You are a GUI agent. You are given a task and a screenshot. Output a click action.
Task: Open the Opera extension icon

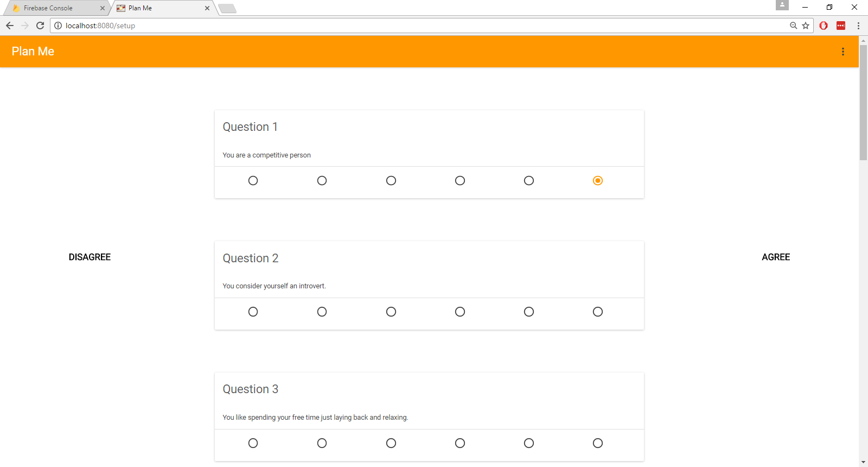pyautogui.click(x=824, y=26)
